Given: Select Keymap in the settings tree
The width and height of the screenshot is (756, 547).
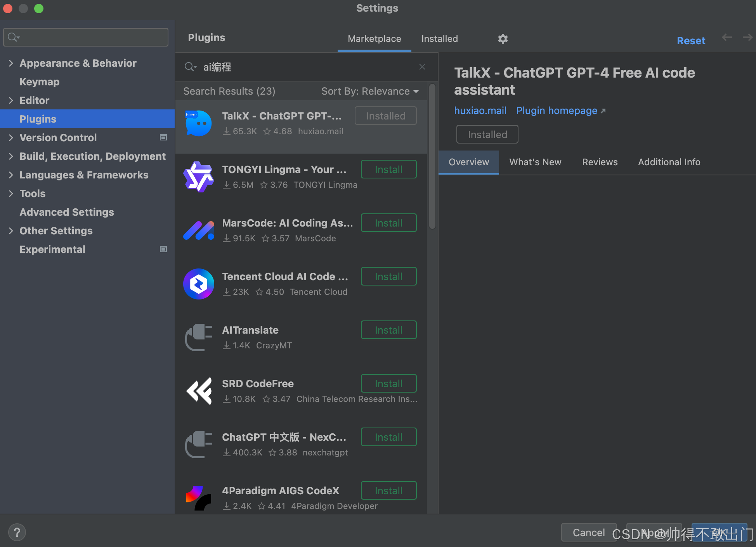Looking at the screenshot, I should pyautogui.click(x=40, y=81).
